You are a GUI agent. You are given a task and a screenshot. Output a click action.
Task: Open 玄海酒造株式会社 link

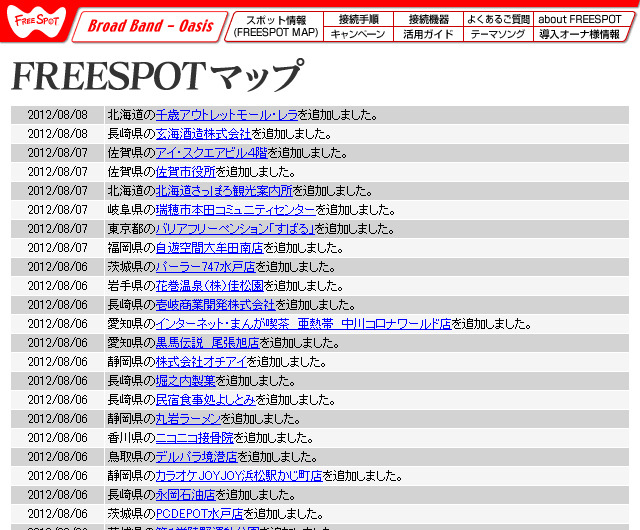tap(203, 134)
